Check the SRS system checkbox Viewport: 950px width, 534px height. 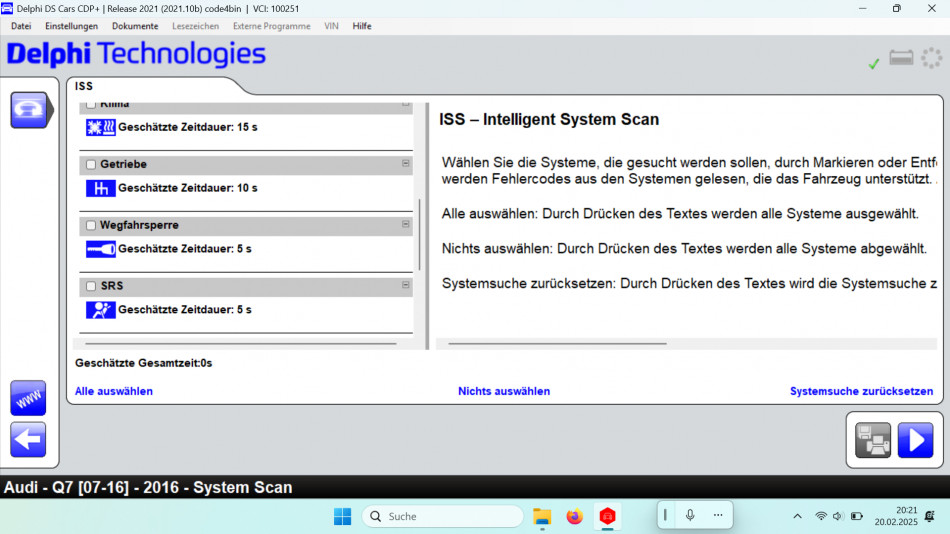[x=91, y=287]
